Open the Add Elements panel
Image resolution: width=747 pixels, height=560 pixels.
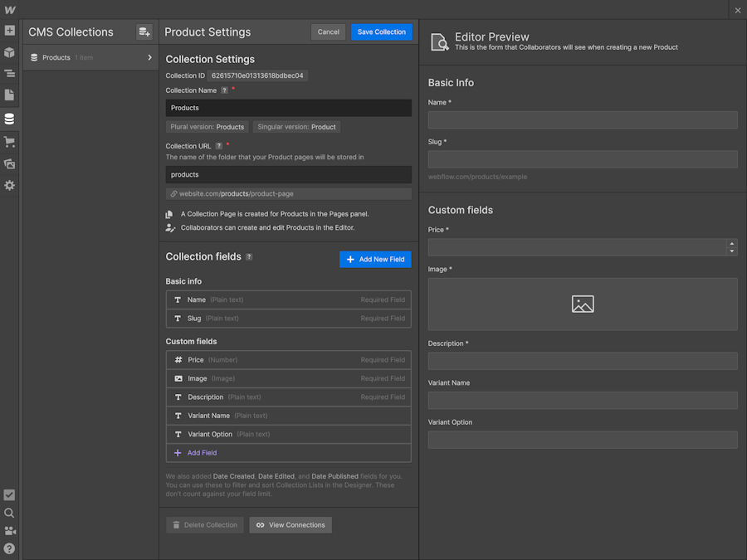pyautogui.click(x=10, y=30)
